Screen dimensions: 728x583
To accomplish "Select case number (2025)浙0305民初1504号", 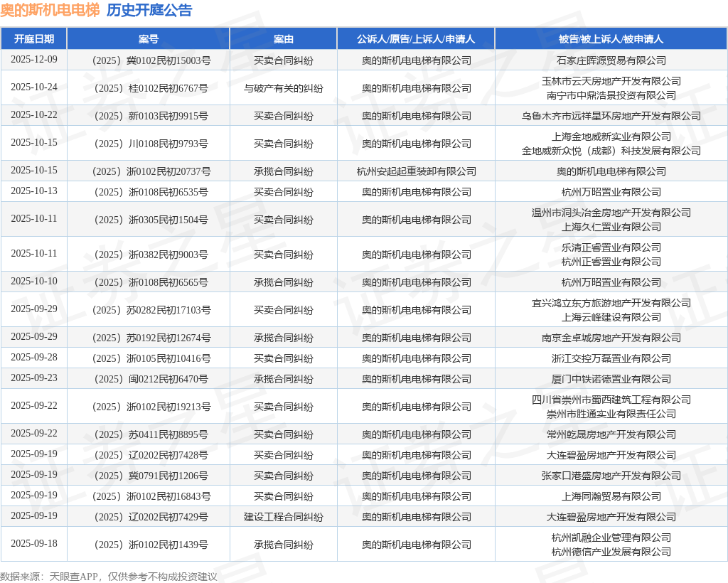I will (x=151, y=220).
